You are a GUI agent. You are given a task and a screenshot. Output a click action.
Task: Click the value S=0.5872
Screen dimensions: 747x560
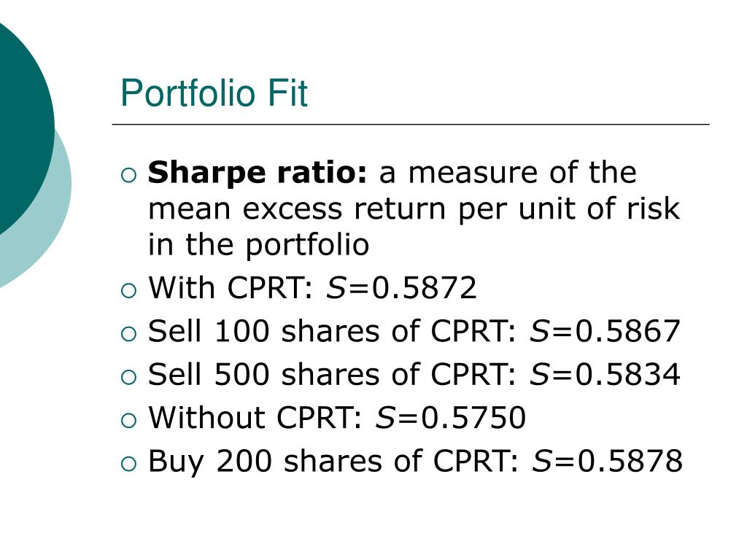pos(401,287)
